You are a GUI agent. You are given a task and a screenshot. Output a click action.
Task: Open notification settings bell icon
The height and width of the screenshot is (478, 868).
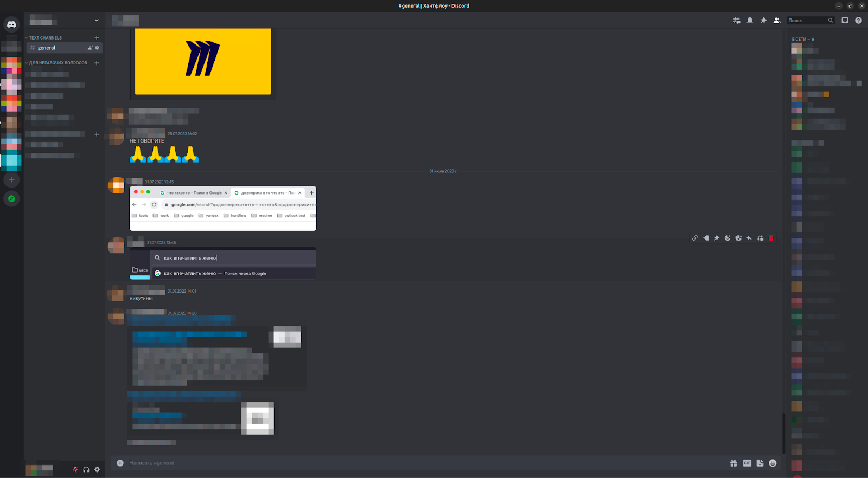tap(750, 21)
